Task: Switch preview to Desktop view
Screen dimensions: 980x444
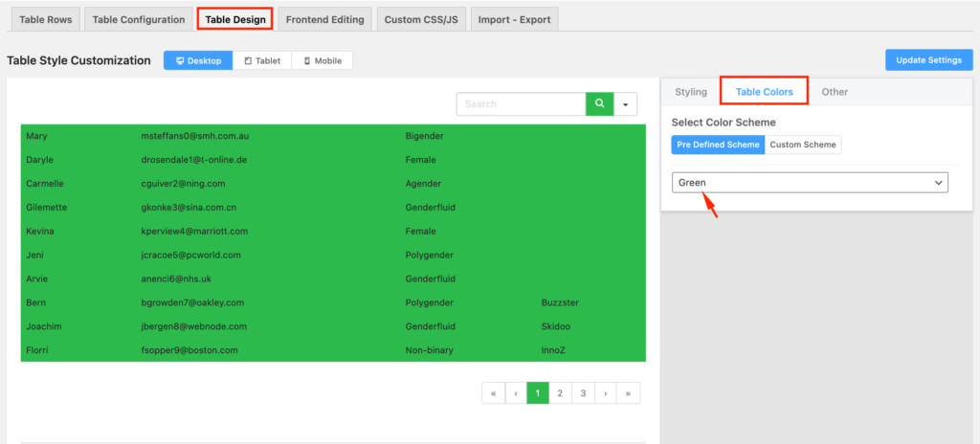Action: 199,60
